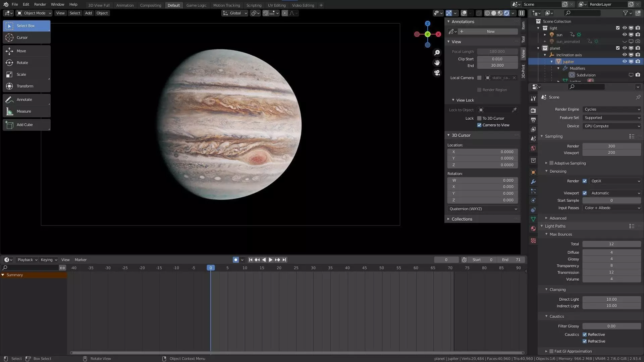Switch to UV Editing workspace tab
Screen dimensions: 644x362
[277, 5]
